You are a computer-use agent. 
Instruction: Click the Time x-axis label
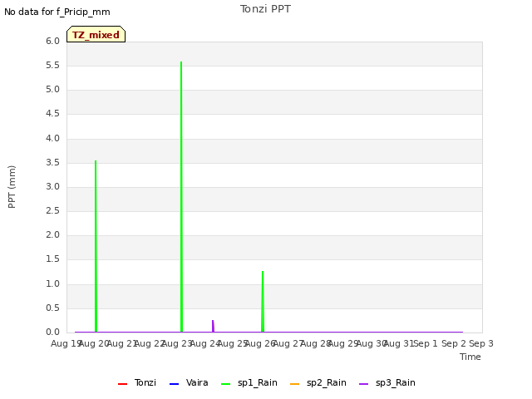[x=470, y=357]
